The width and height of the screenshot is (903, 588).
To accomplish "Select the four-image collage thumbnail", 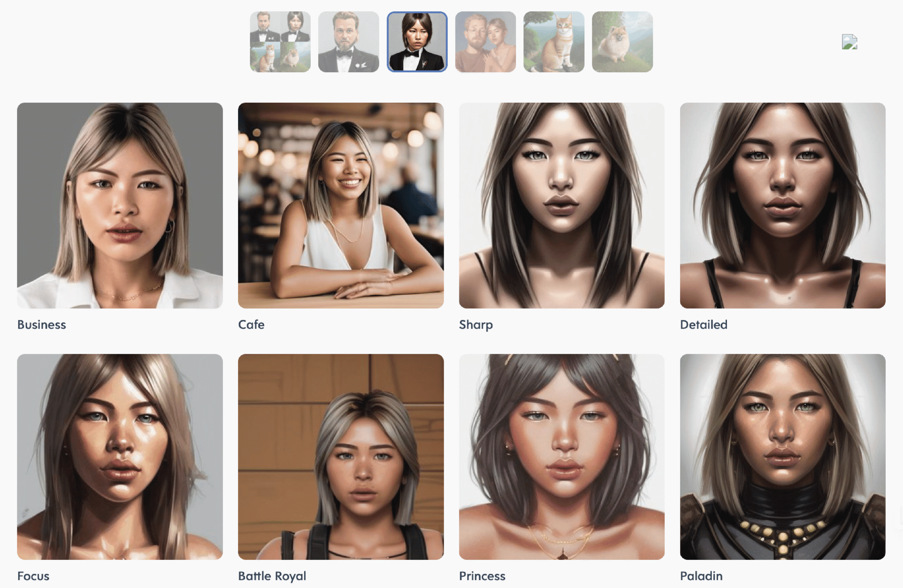I will click(280, 42).
